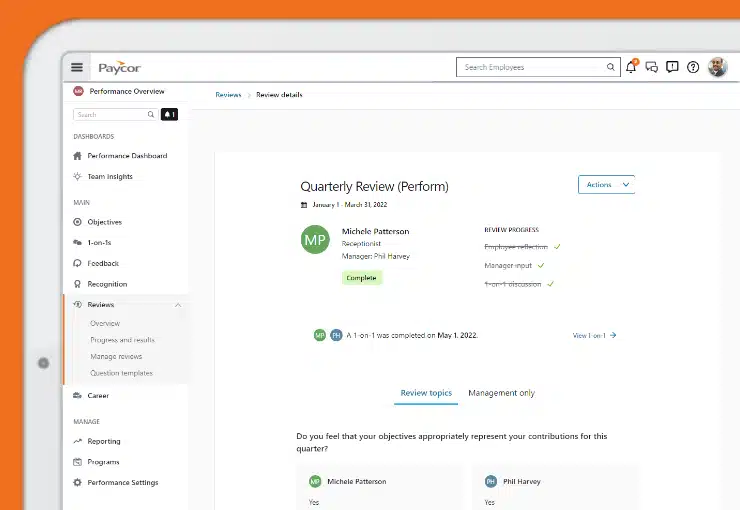The width and height of the screenshot is (740, 510).
Task: Click the Performance Overview avatar icon
Action: (78, 91)
